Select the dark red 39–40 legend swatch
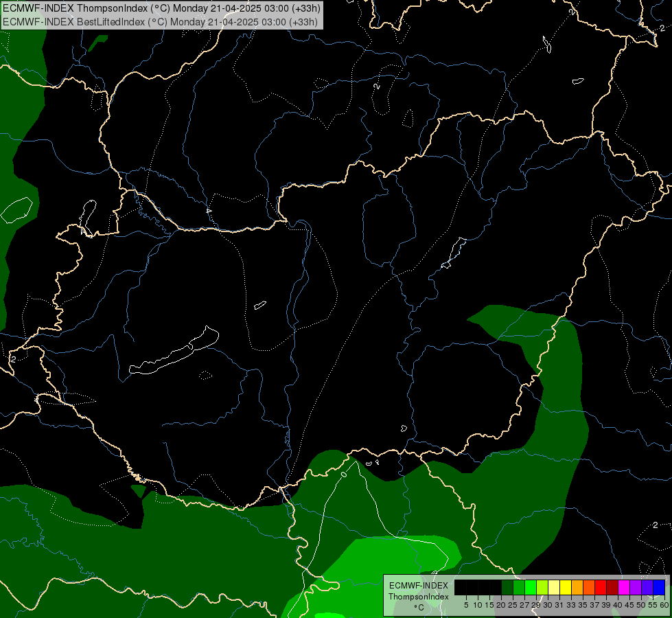Image resolution: width=672 pixels, height=618 pixels. [612, 587]
